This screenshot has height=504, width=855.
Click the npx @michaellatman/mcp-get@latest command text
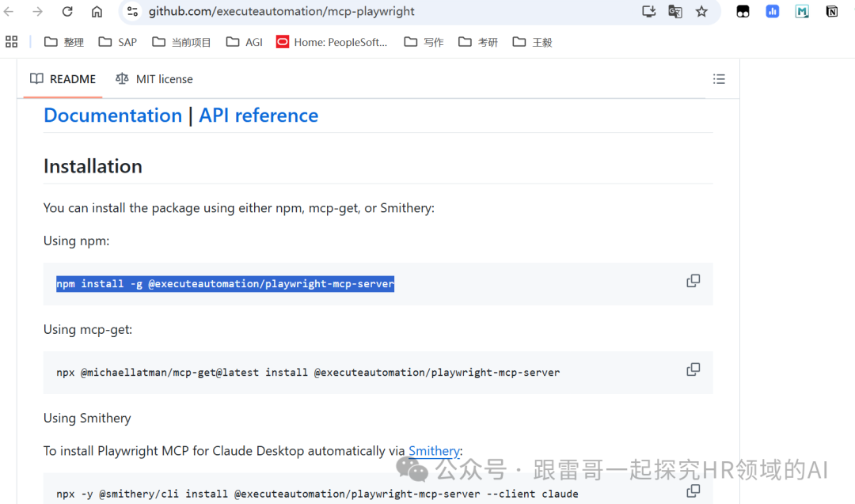[308, 373]
